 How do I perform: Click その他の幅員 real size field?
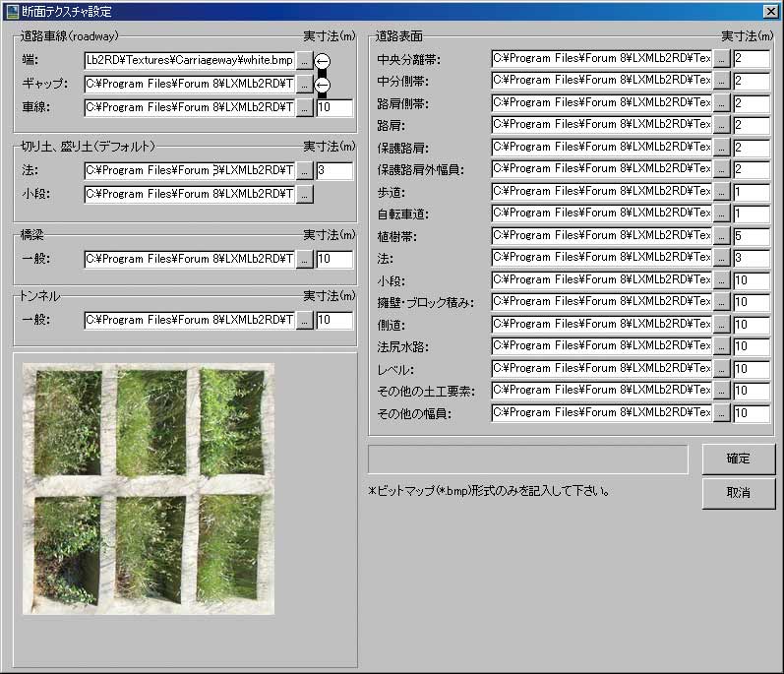752,413
